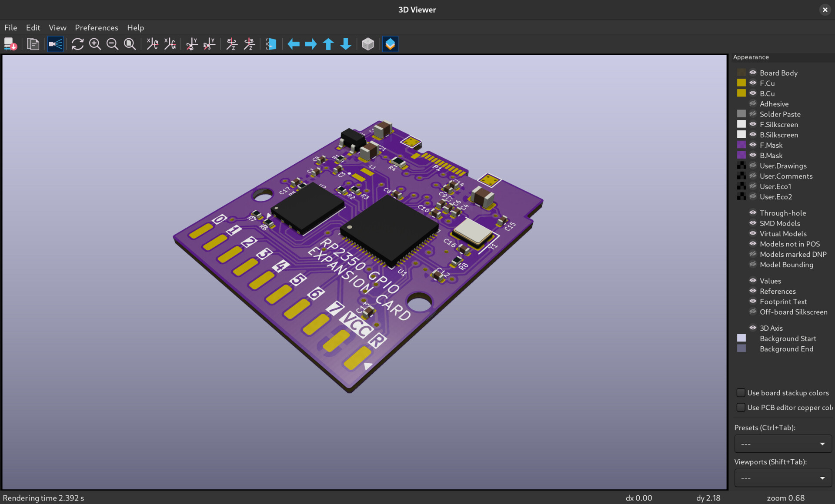
Task: Show the Solder Paste layer
Action: [753, 114]
